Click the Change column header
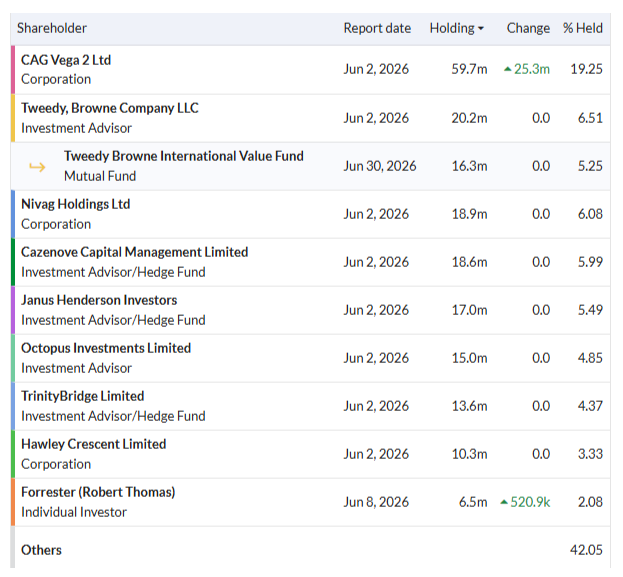Viewport: 623px width, 577px height. coord(528,28)
